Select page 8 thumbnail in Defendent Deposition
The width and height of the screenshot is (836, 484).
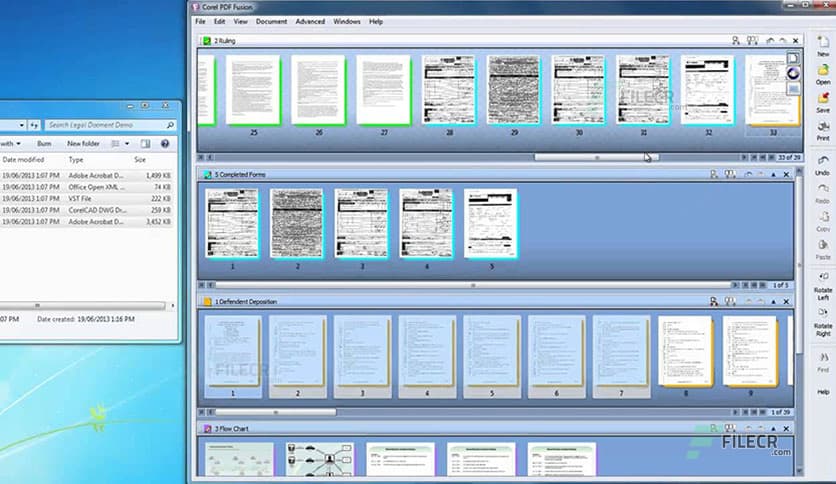686,351
